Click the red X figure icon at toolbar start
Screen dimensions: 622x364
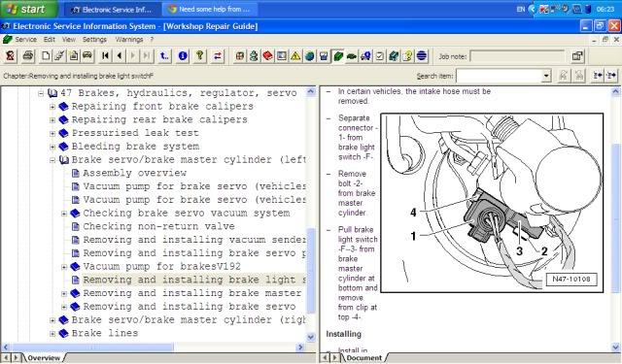click(x=11, y=56)
